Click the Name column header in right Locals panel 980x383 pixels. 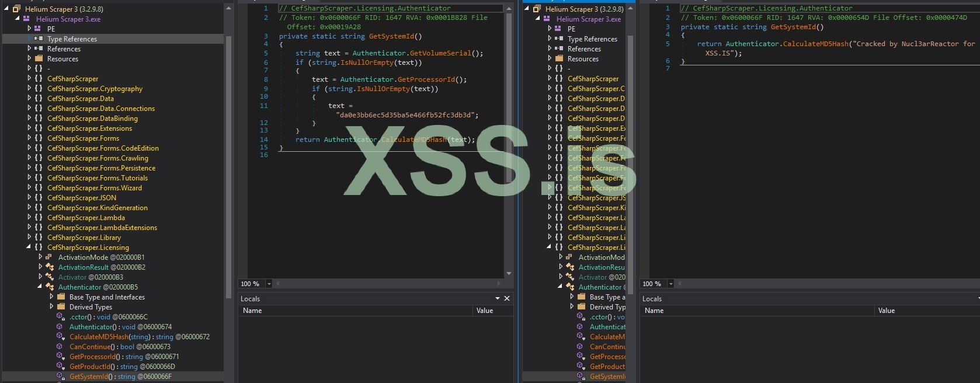point(757,311)
